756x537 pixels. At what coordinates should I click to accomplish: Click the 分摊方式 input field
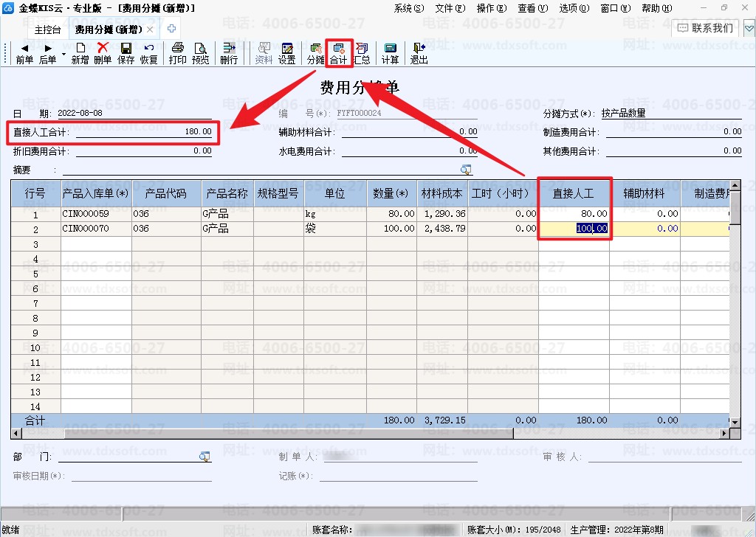pyautogui.click(x=670, y=114)
